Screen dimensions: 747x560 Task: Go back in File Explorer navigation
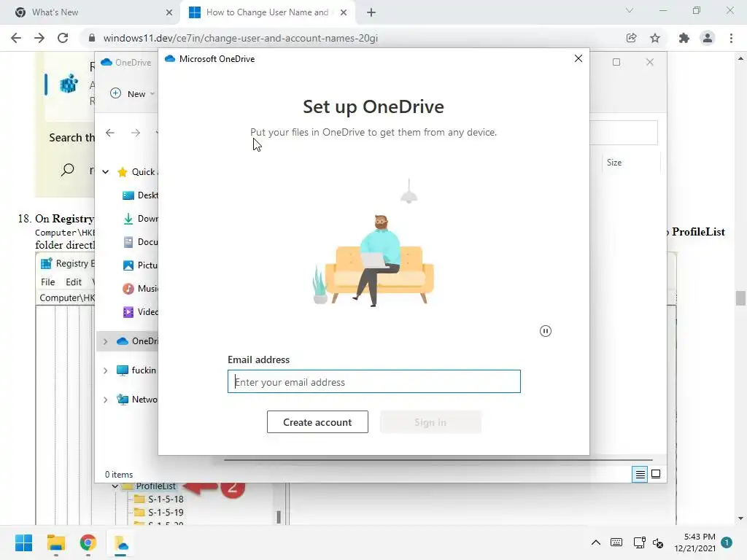[x=110, y=133]
